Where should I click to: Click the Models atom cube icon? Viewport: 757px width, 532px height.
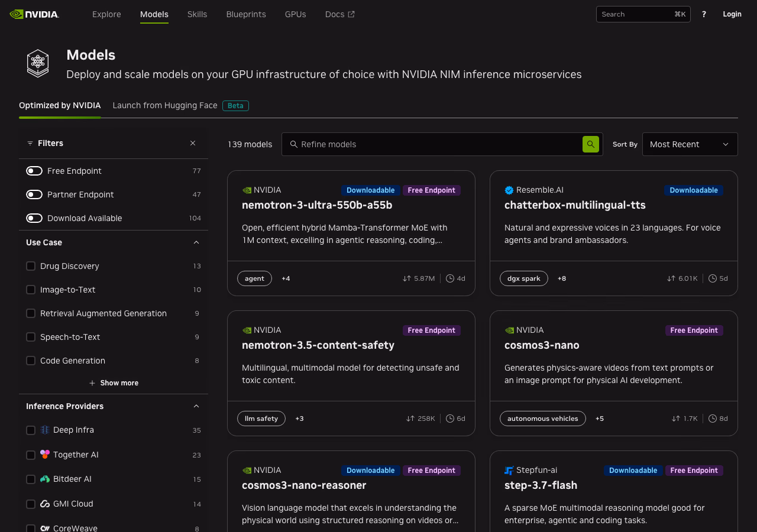point(38,63)
